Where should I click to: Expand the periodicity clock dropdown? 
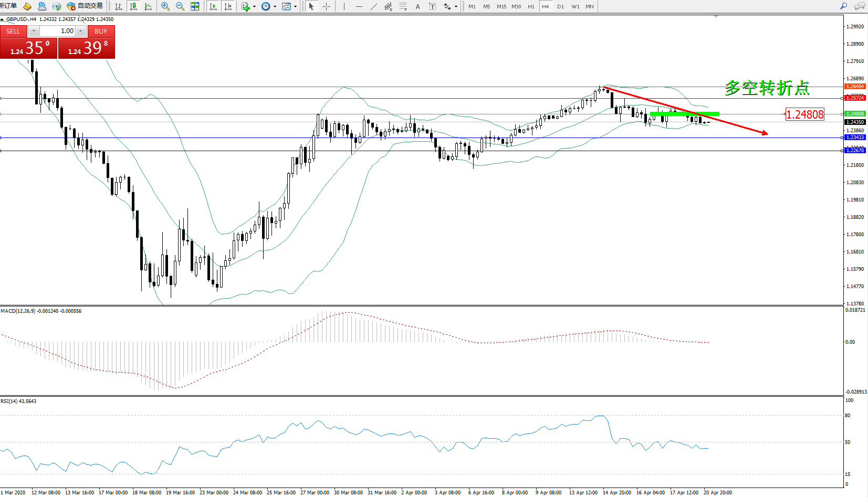click(x=275, y=7)
